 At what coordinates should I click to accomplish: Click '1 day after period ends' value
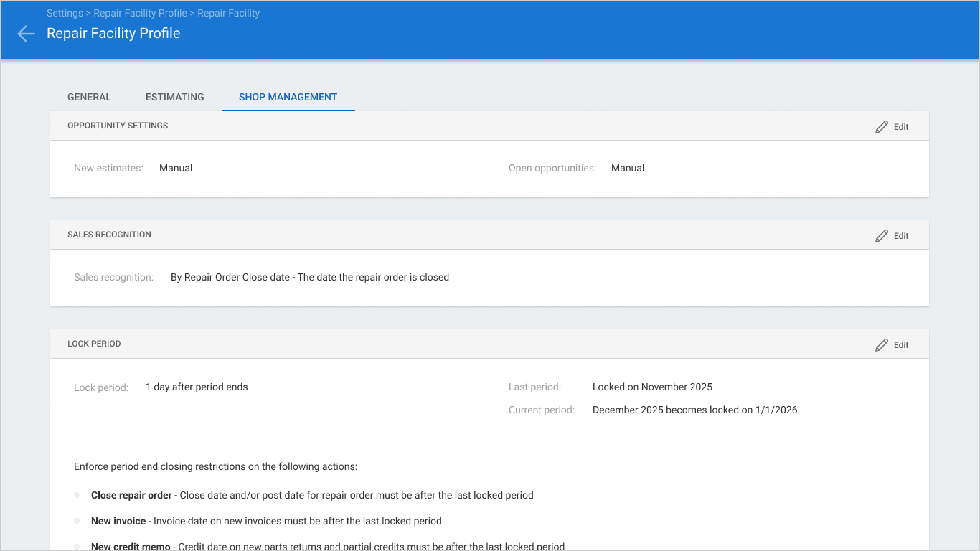point(197,387)
